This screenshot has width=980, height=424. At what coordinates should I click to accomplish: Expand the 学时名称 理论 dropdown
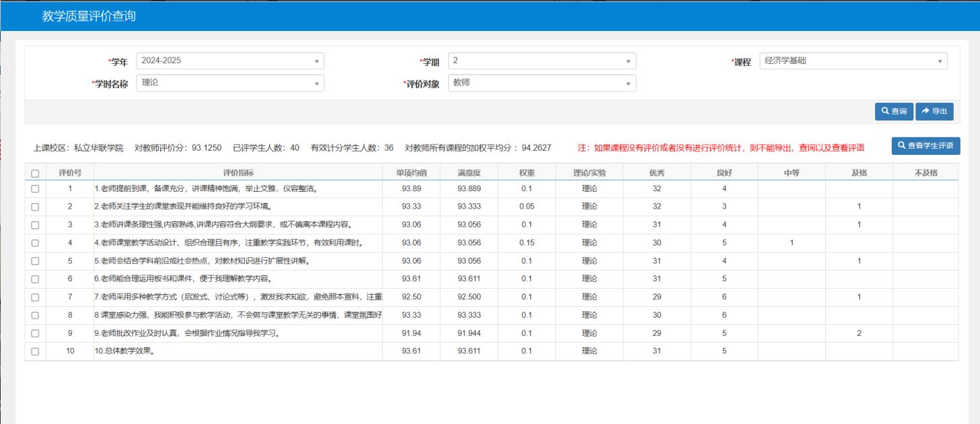tap(230, 83)
